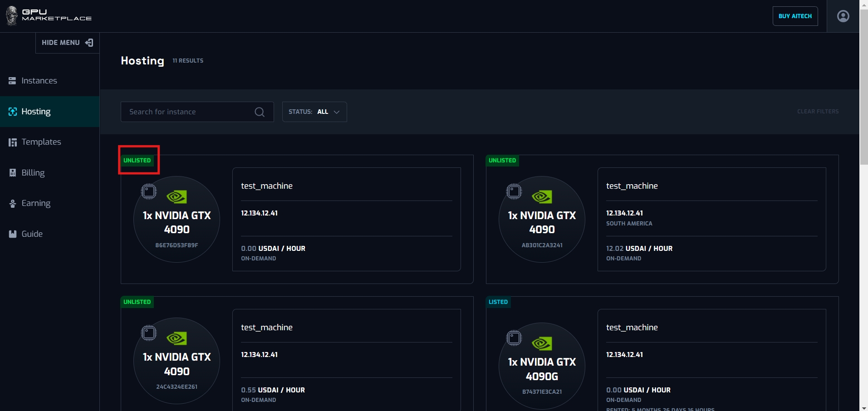Image resolution: width=868 pixels, height=411 pixels.
Task: Click the Listed badge on 4090G card
Action: pos(498,302)
